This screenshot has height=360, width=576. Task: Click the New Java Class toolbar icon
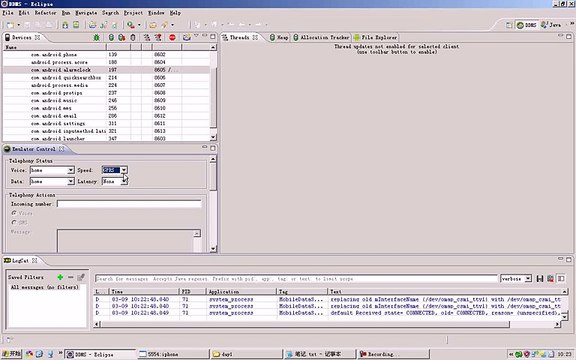(x=104, y=25)
